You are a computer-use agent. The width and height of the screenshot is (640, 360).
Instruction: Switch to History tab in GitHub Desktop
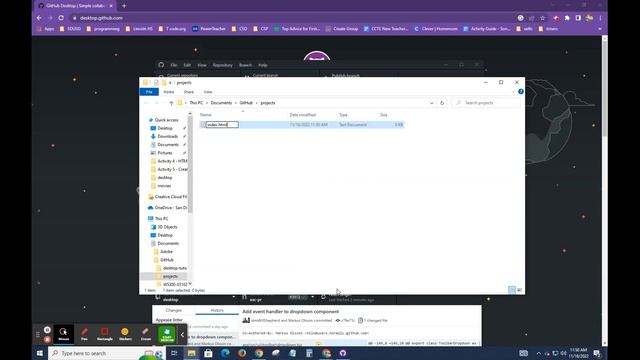[217, 310]
